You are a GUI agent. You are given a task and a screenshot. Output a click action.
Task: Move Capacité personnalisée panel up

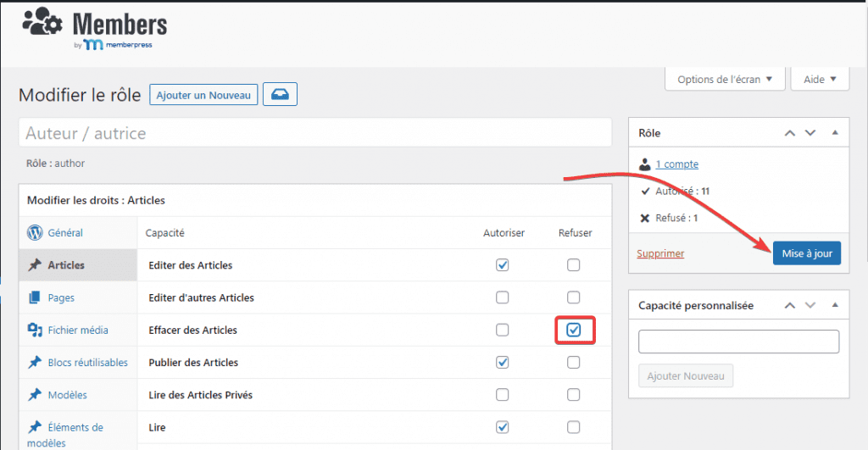pyautogui.click(x=790, y=305)
